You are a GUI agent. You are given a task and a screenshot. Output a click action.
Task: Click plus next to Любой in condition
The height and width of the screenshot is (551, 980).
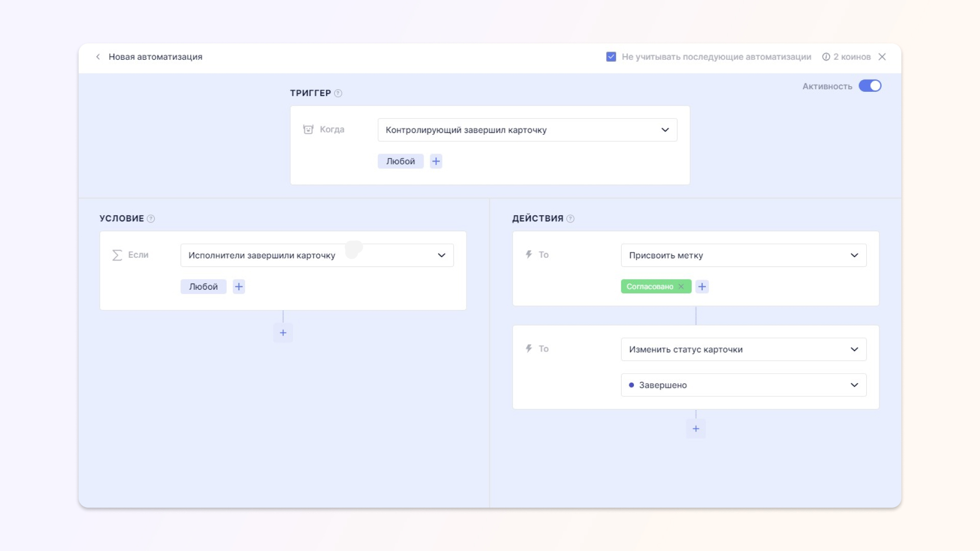239,287
